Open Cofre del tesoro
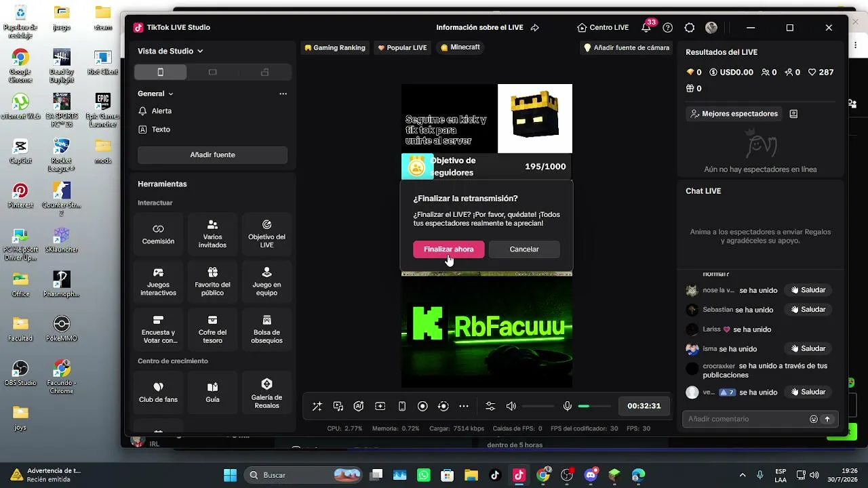 pos(212,329)
